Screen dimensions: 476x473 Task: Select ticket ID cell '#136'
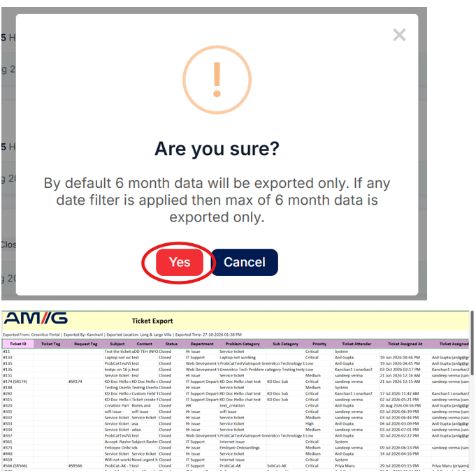point(18,370)
